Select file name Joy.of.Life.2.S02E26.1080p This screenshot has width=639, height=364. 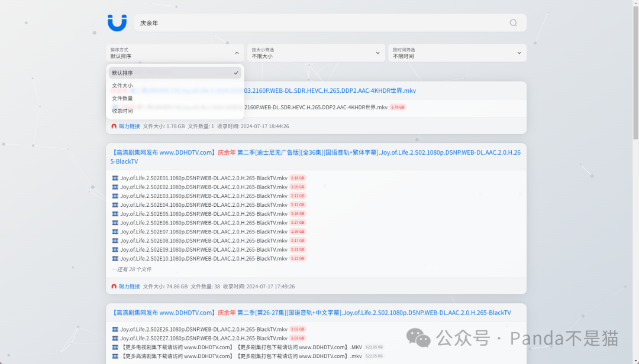[204, 329]
